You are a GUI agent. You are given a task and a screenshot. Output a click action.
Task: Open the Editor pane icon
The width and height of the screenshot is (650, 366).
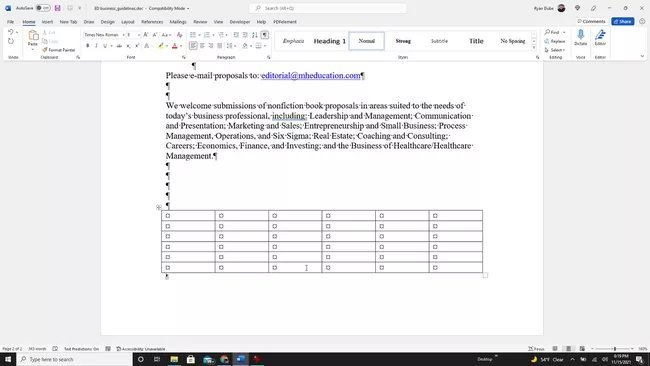600,37
